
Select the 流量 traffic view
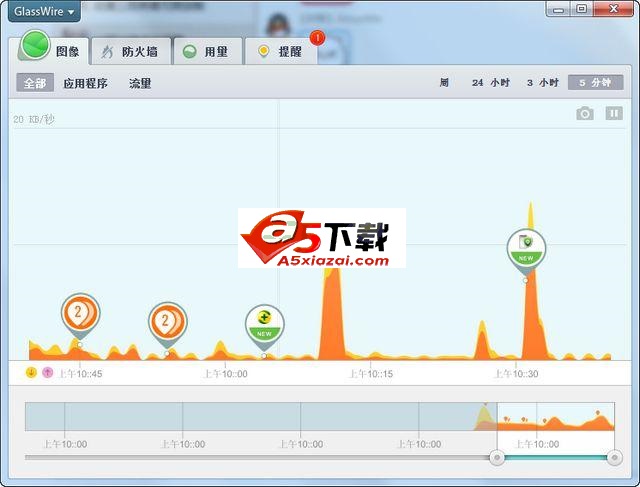(x=140, y=83)
